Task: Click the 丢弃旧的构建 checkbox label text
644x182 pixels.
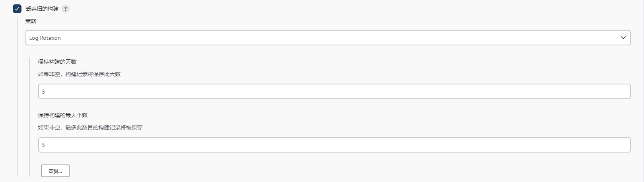Action: [42, 9]
